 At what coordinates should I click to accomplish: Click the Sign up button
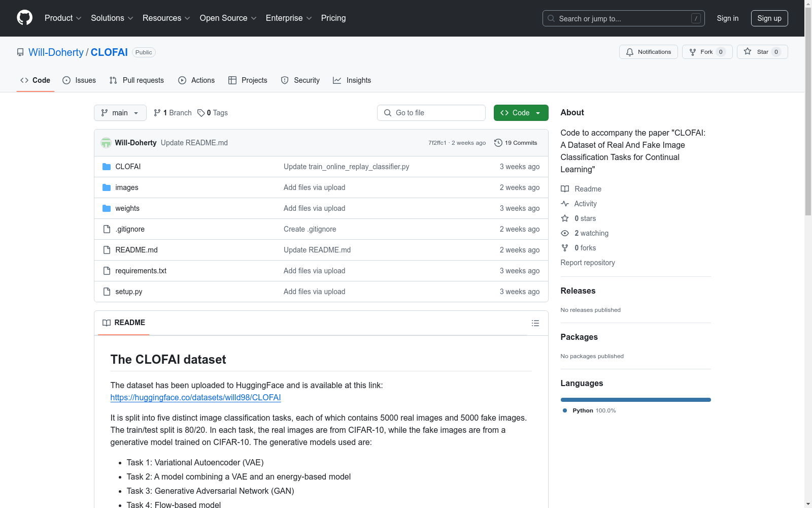click(769, 18)
